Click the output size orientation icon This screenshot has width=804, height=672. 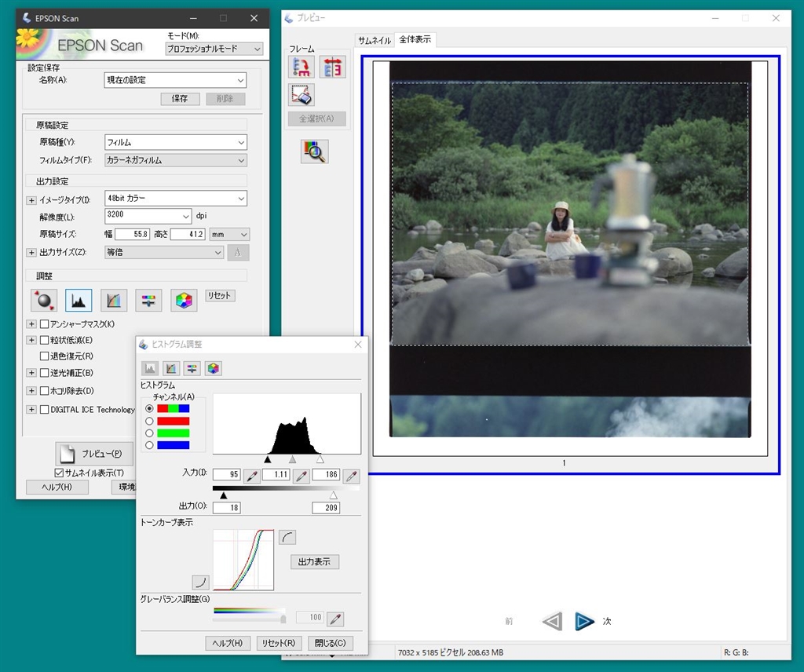point(238,253)
